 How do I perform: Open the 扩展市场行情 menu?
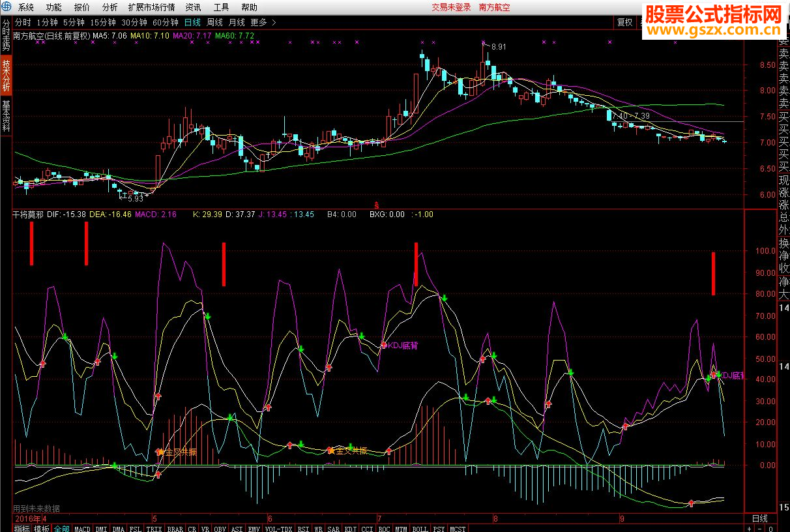[x=151, y=8]
